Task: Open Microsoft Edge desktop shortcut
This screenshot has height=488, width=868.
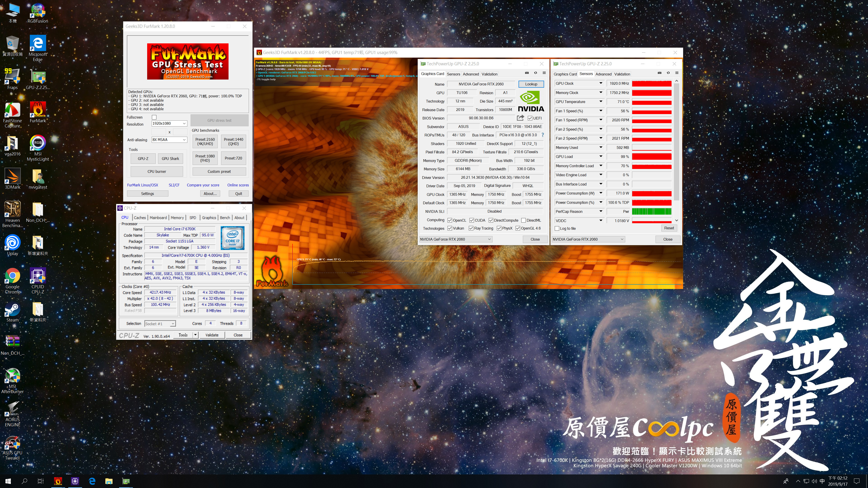Action: pyautogui.click(x=38, y=48)
